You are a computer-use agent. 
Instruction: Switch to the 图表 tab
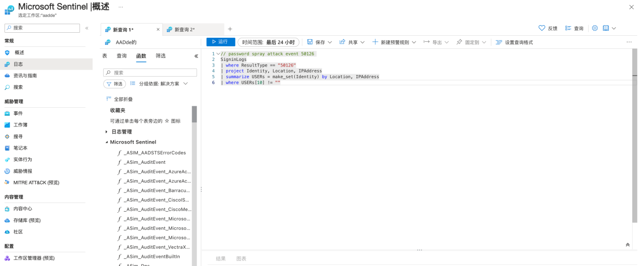[242, 258]
